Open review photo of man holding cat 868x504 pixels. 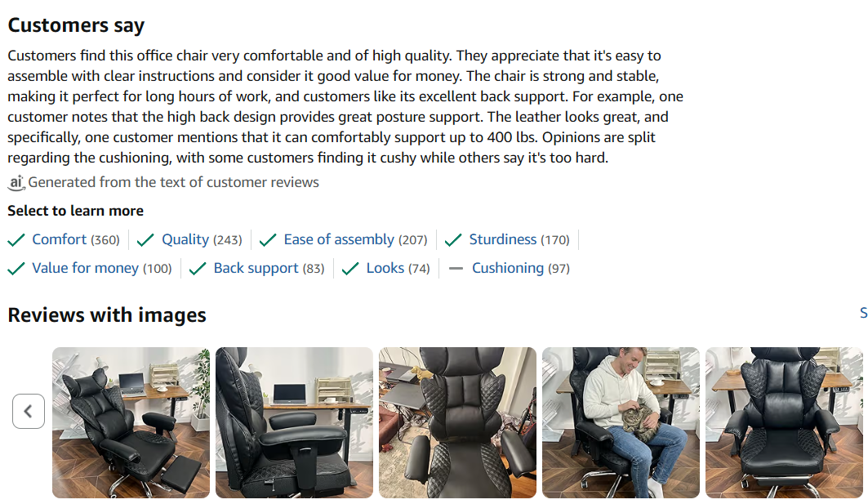click(621, 422)
